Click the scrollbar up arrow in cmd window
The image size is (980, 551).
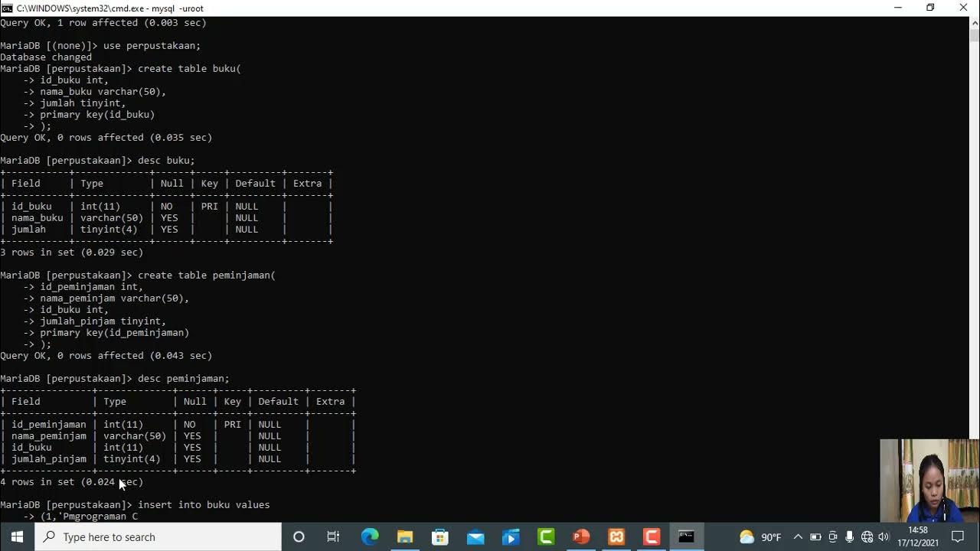click(974, 22)
